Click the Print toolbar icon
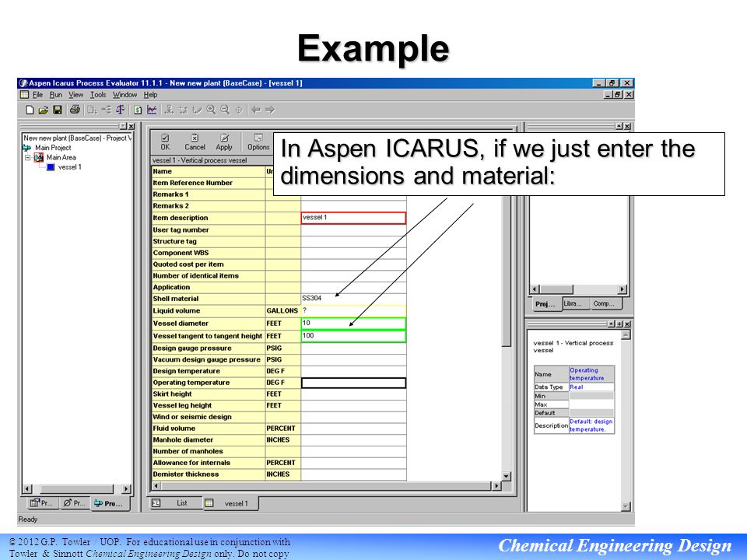747x560 pixels. click(x=75, y=110)
